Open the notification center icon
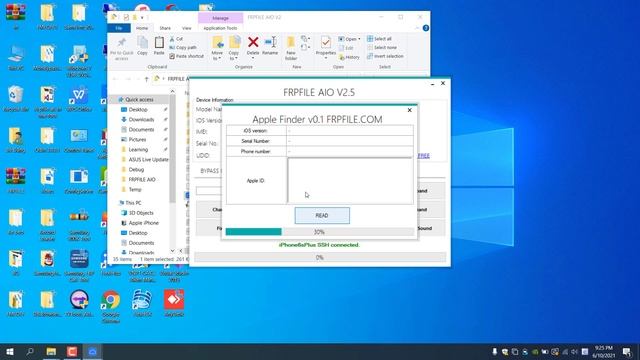The image size is (640, 360). pyautogui.click(x=627, y=352)
